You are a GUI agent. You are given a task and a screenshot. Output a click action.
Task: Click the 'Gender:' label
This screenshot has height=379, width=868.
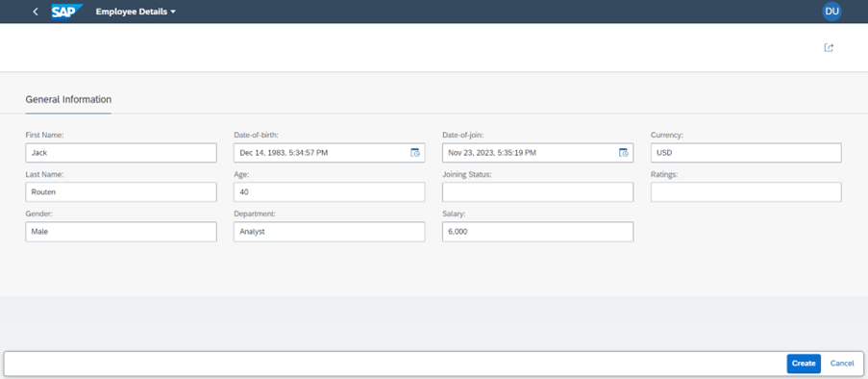(38, 214)
